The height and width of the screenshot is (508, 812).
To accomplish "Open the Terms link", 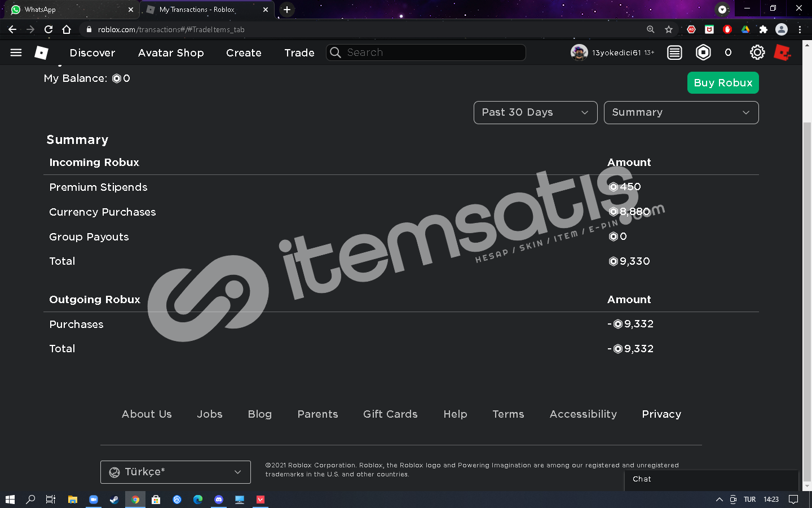I will point(508,414).
